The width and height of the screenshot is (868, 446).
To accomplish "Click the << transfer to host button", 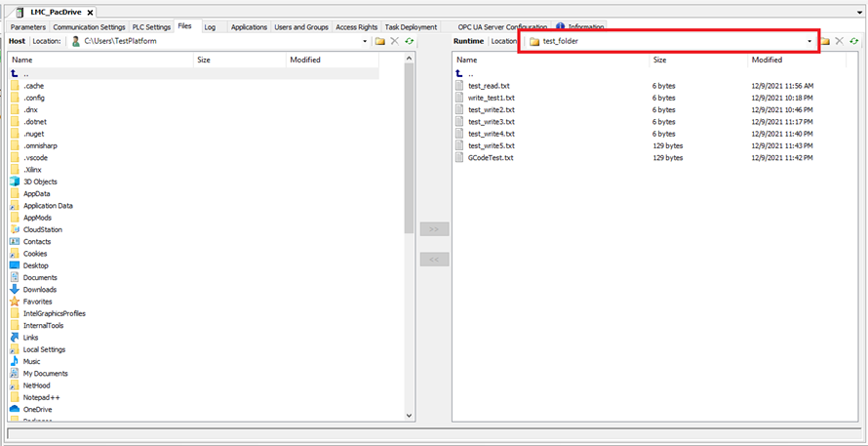I will pos(434,260).
